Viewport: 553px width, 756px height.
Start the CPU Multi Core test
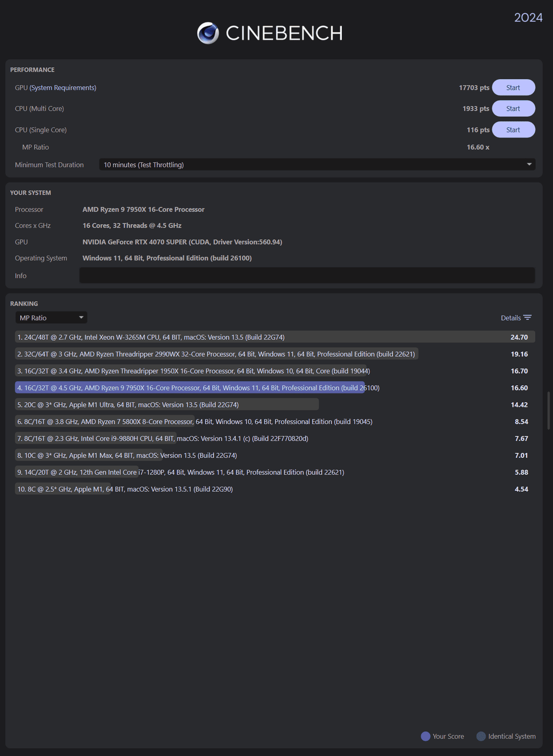[x=513, y=109]
